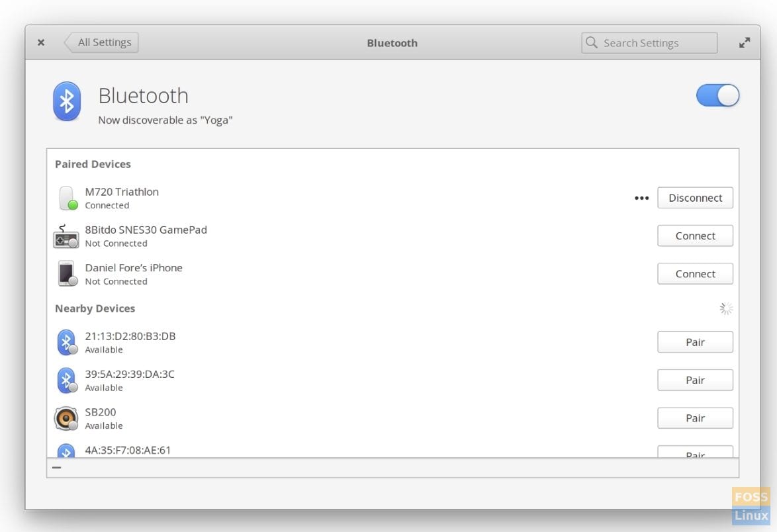Click the 8Bitdo SNES30 GamePad controller icon
The width and height of the screenshot is (777, 532).
pyautogui.click(x=66, y=236)
